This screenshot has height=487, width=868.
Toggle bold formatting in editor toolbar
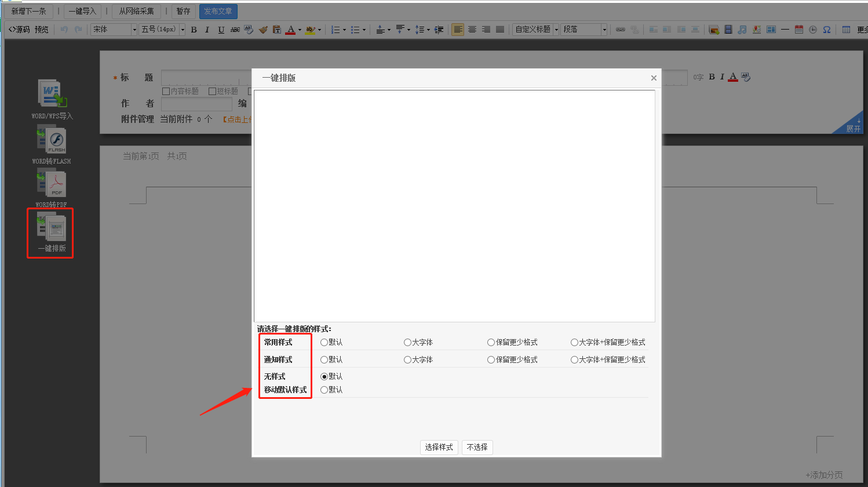[x=194, y=30]
